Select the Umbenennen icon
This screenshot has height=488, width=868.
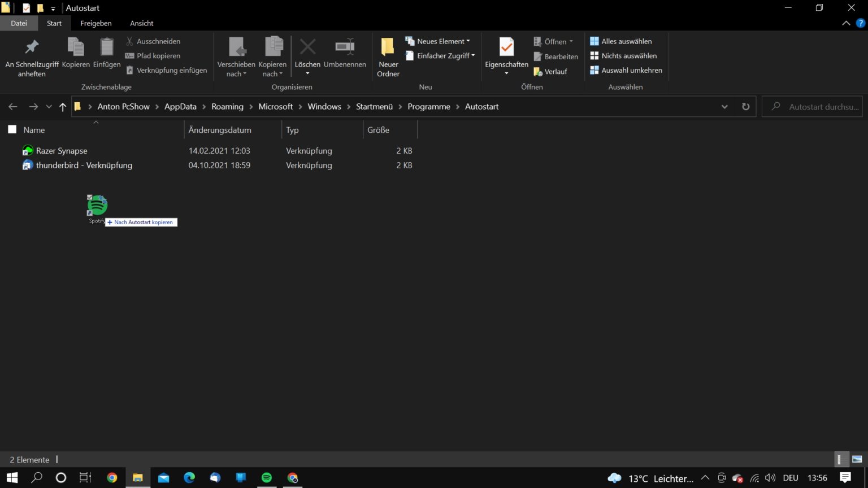(x=344, y=48)
